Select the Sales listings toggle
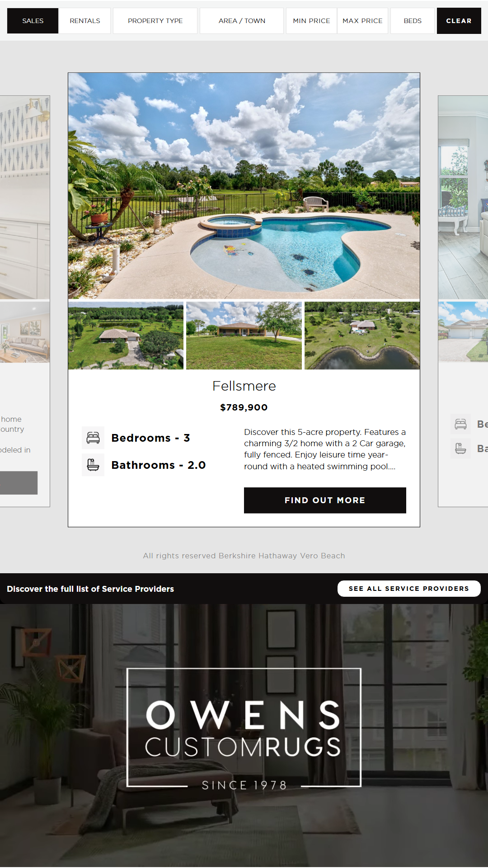This screenshot has width=488, height=868. click(x=33, y=21)
